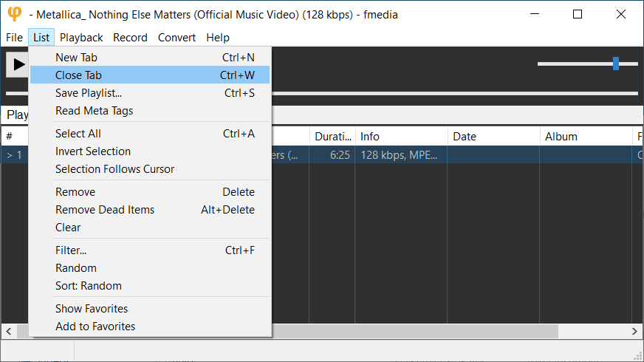Close the open List menu
This screenshot has height=362, width=644.
[x=41, y=38]
